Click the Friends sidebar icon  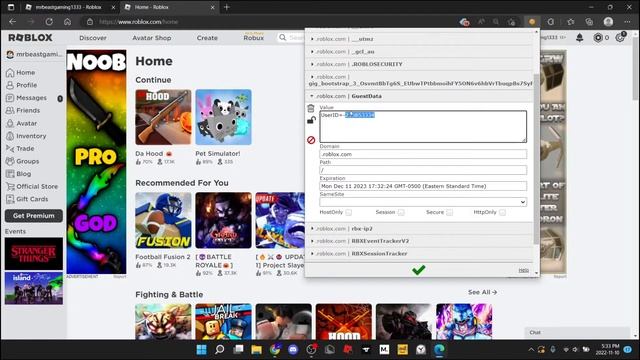[x=10, y=111]
